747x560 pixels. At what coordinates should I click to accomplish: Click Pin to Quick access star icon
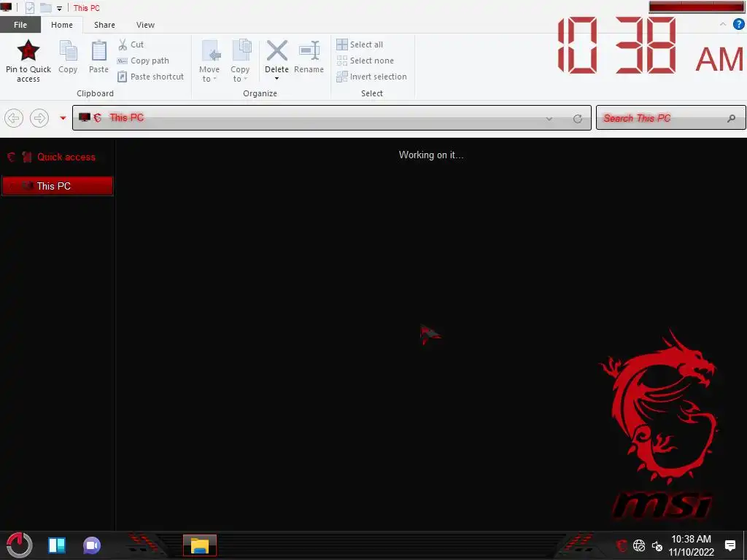tap(28, 50)
